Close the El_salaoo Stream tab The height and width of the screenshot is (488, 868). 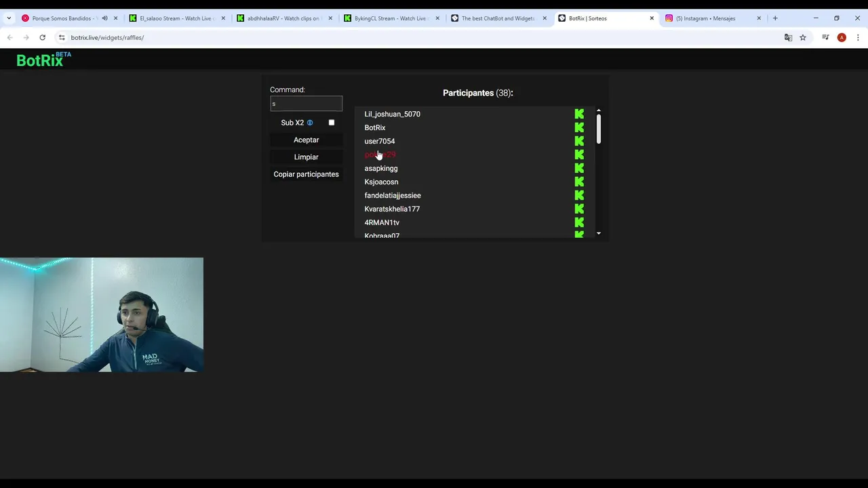click(223, 18)
